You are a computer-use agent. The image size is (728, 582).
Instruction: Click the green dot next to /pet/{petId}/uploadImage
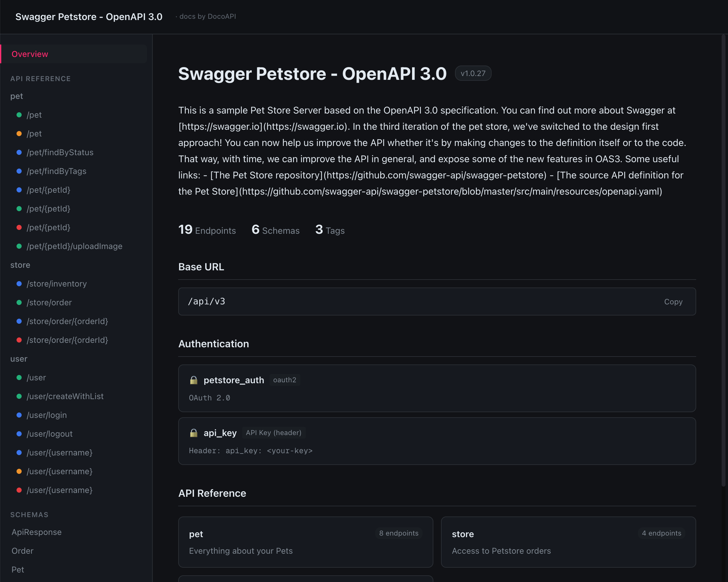(x=19, y=246)
